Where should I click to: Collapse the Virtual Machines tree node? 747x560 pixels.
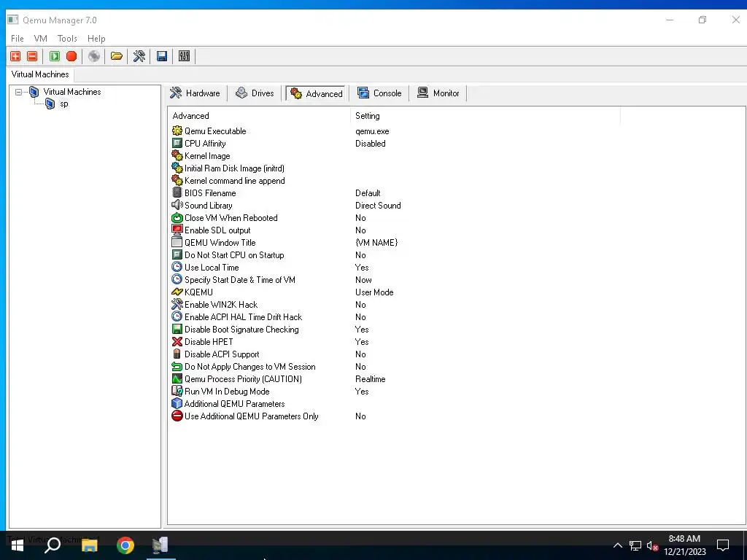[18, 92]
